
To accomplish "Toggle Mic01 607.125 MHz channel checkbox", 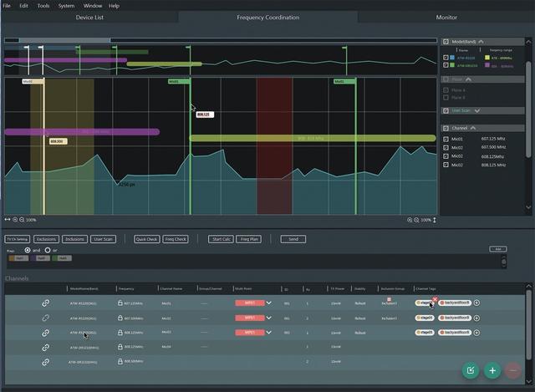I will point(446,140).
